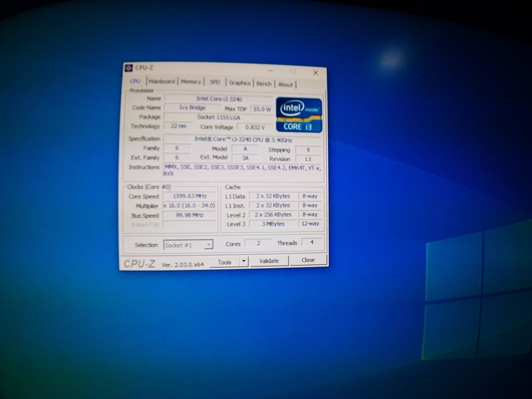This screenshot has height=399, width=532.
Task: Click the Ver. 2.03.0.x64 version text
Action: tap(183, 264)
